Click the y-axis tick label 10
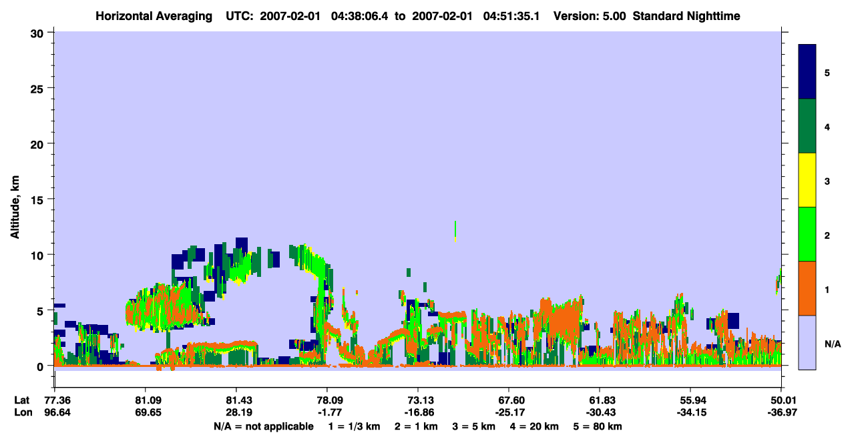 click(x=39, y=255)
